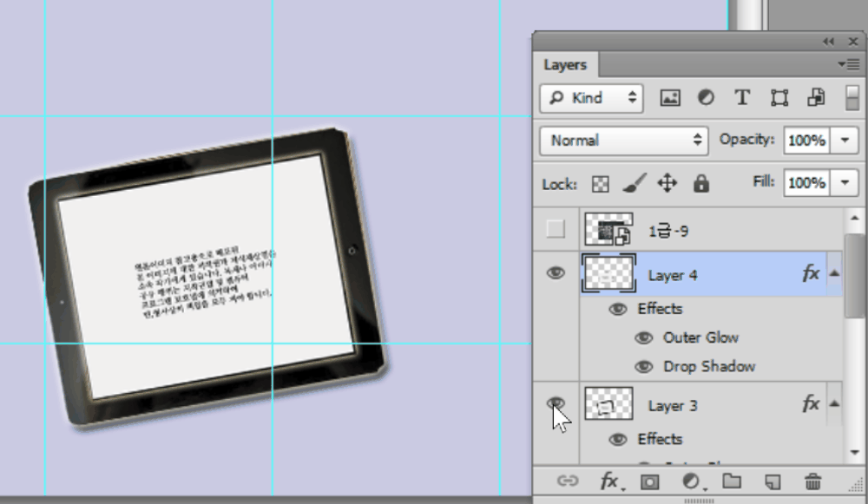
Task: Filter layers by pixel image kind
Action: [670, 99]
